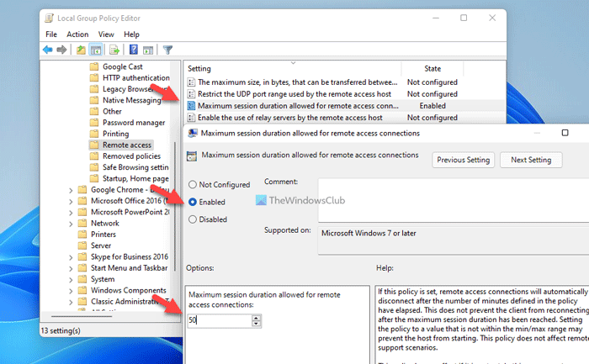Click the console tree horizontal scrollbar
The height and width of the screenshot is (364, 589).
[82, 316]
